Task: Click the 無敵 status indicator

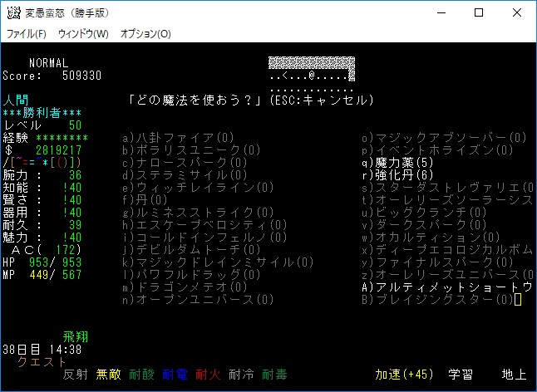Action: [108, 375]
